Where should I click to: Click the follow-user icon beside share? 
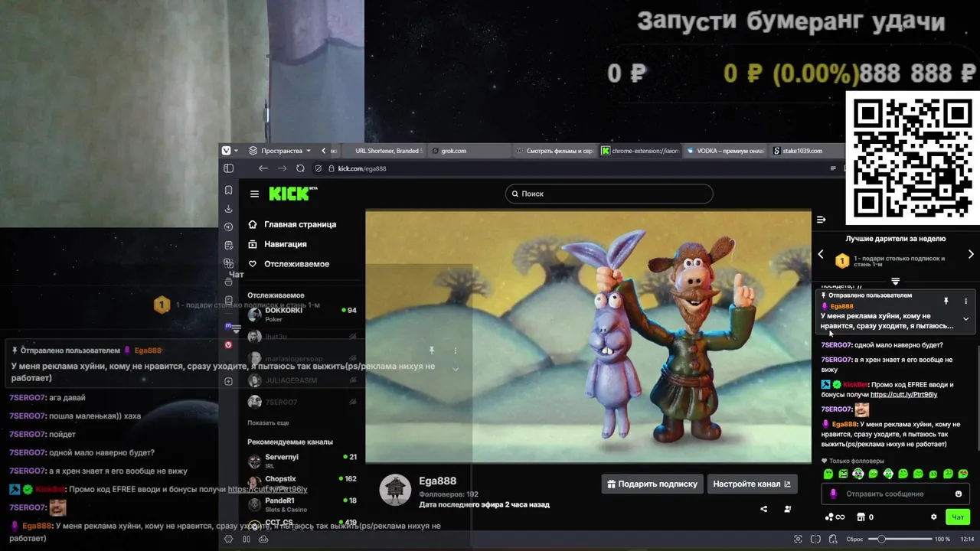787,509
